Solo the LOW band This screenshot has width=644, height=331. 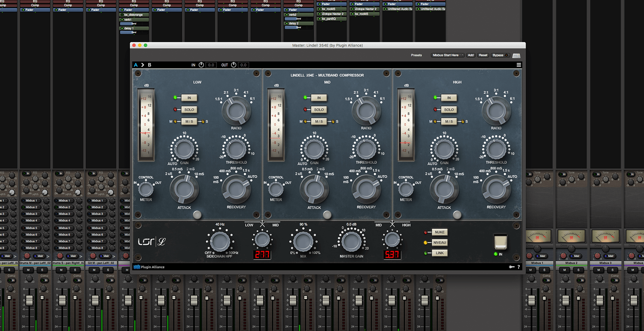coord(189,109)
